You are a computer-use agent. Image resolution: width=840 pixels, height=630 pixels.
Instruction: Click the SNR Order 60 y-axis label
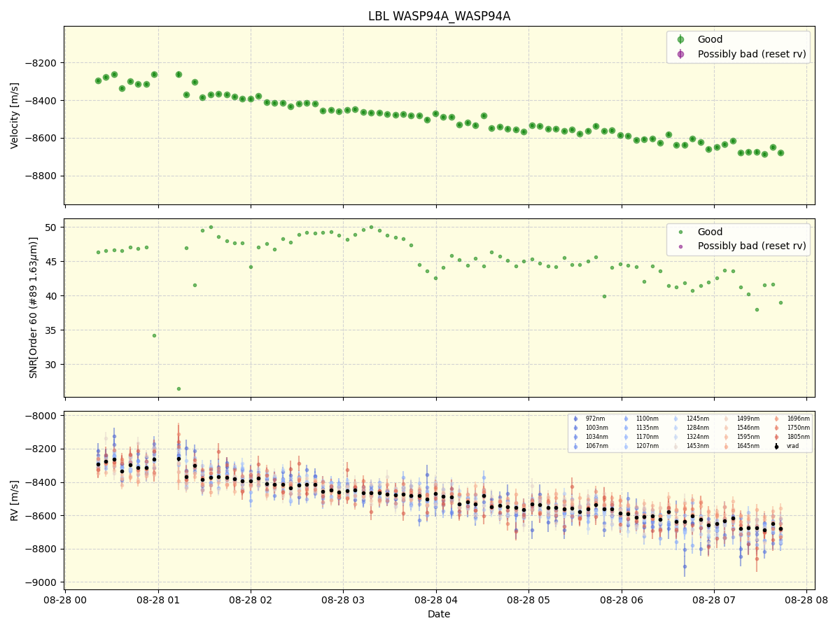coord(34,308)
